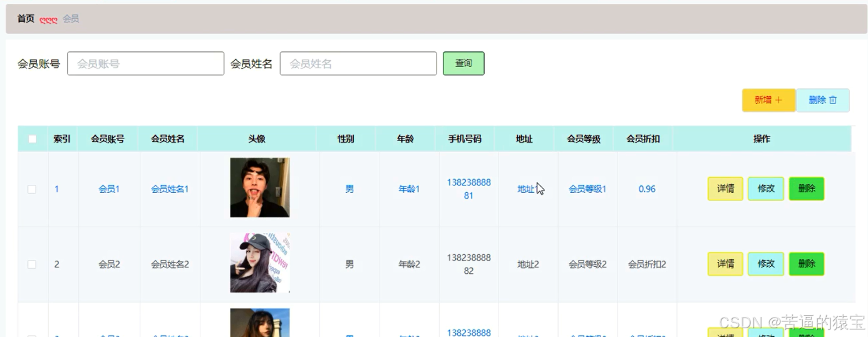Image resolution: width=868 pixels, height=337 pixels.
Task: Click the 会员等级1 cell
Action: (x=587, y=189)
